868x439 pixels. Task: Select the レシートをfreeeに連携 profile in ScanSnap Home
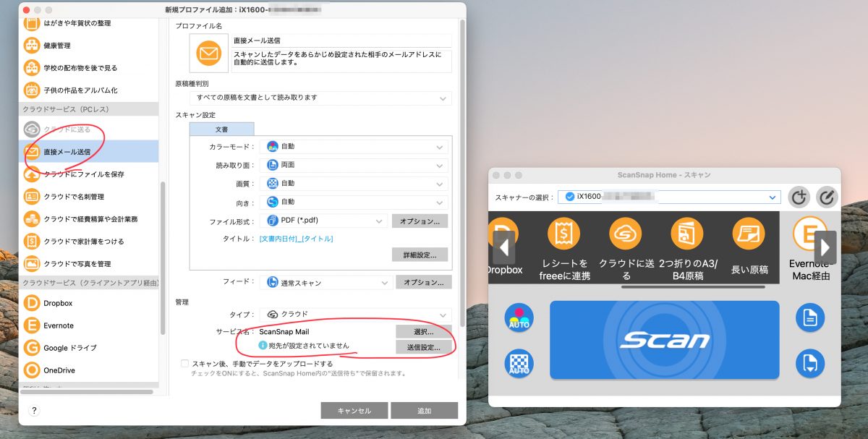pyautogui.click(x=564, y=250)
